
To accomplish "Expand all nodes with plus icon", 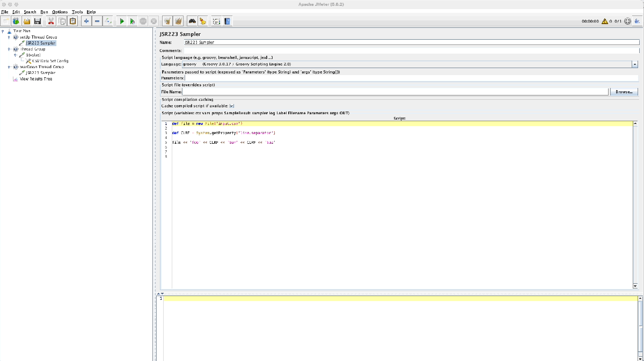I will [86, 21].
